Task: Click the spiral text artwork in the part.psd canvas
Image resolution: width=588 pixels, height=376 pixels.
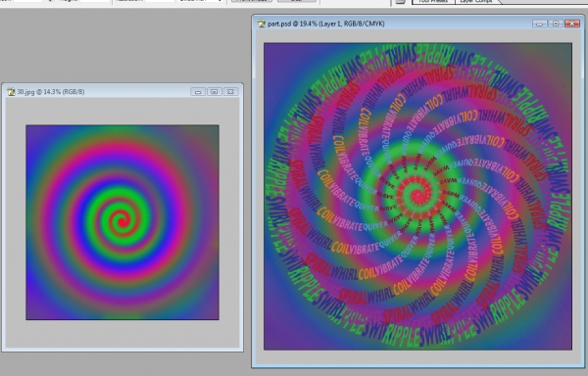Action: click(417, 196)
